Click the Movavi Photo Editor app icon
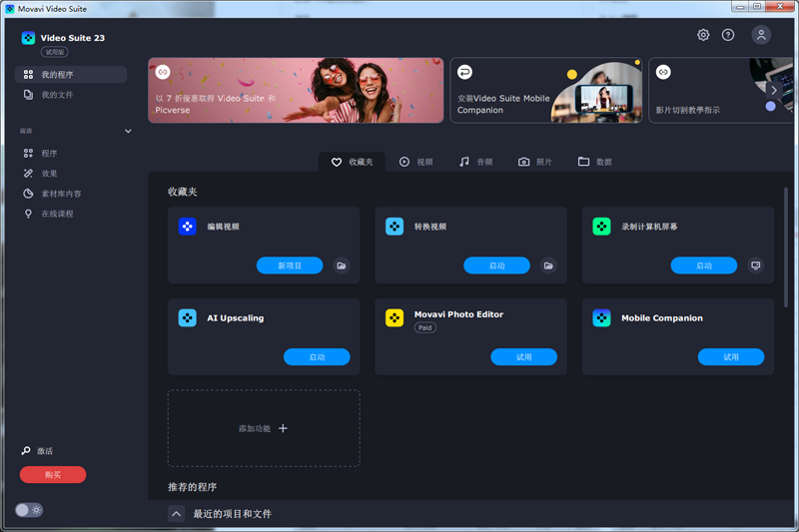This screenshot has height=532, width=799. [x=395, y=318]
